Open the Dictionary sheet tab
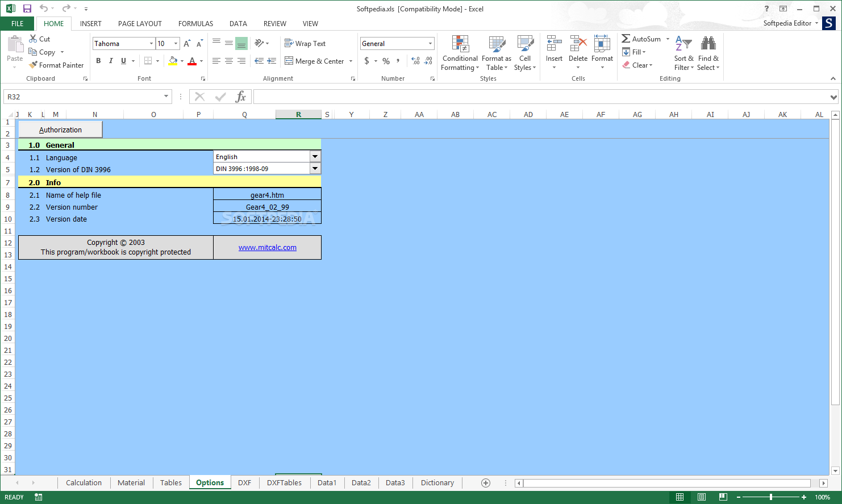This screenshot has height=504, width=842. coord(437,482)
